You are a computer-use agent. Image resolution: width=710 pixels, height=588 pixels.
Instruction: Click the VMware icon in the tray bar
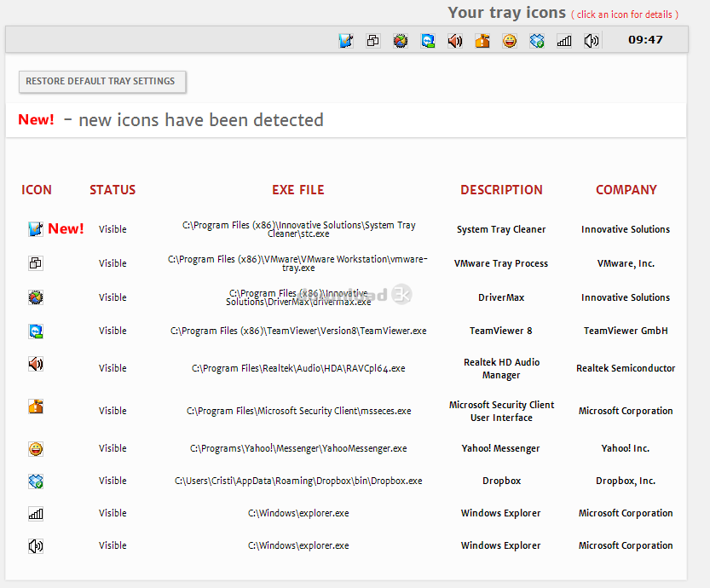373,41
